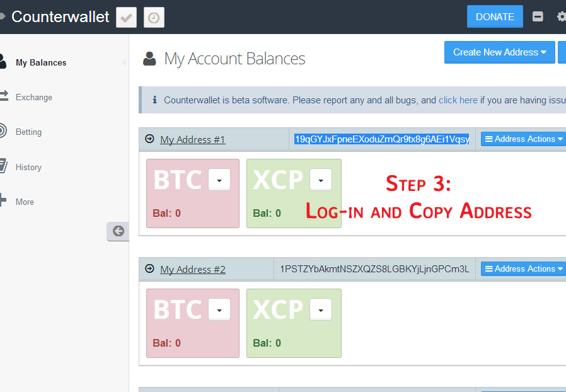Click the arrow icon beside My Address #2
Image resolution: width=566 pixels, height=392 pixels.
[149, 268]
